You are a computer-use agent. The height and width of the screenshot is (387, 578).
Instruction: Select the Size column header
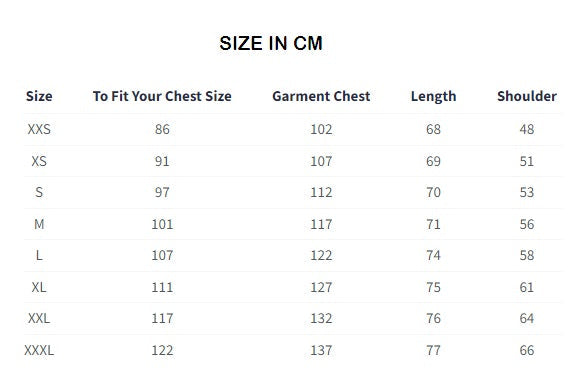39,96
